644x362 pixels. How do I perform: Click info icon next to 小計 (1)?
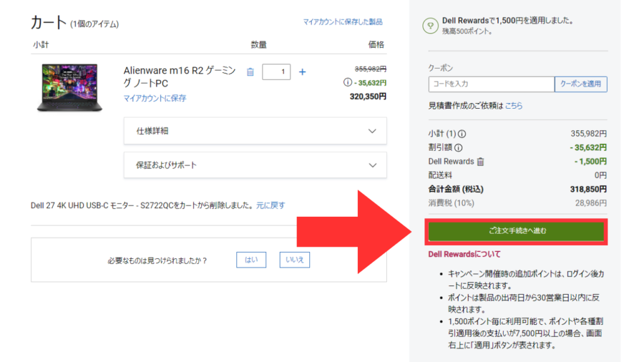462,134
